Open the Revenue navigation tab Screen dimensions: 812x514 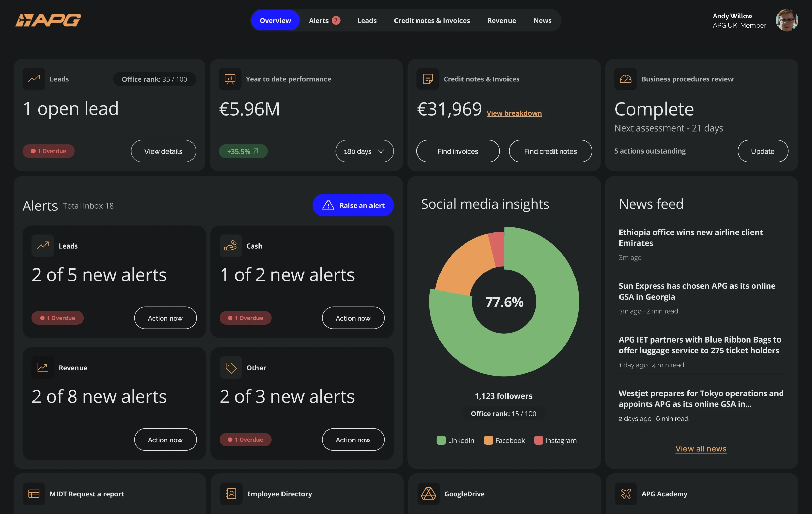[x=502, y=20]
